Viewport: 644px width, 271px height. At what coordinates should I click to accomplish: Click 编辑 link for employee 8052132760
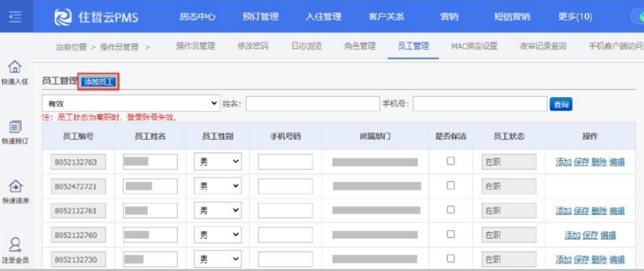click(608, 235)
